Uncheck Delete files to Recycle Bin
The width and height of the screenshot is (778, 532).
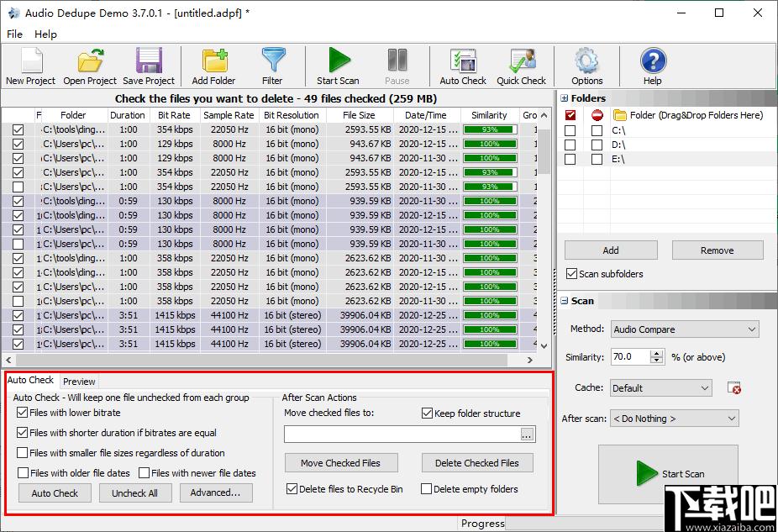click(292, 489)
